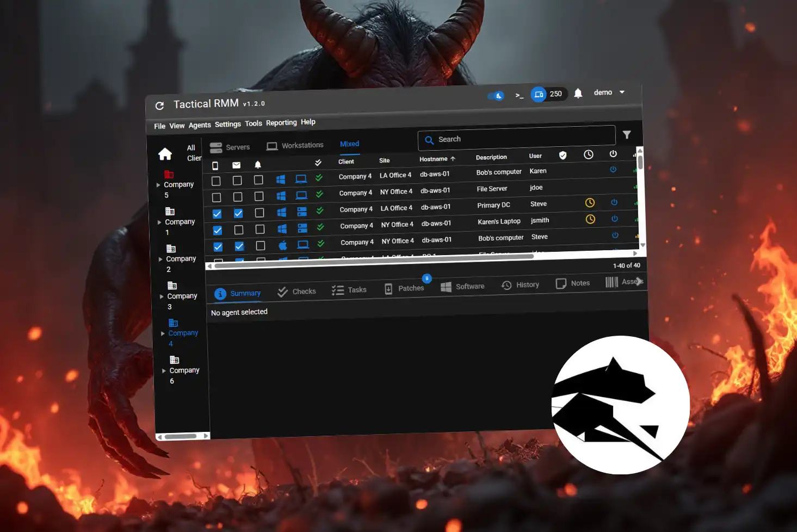This screenshot has width=797, height=532.
Task: Click the clock icon in Primary DC row
Action: [590, 203]
